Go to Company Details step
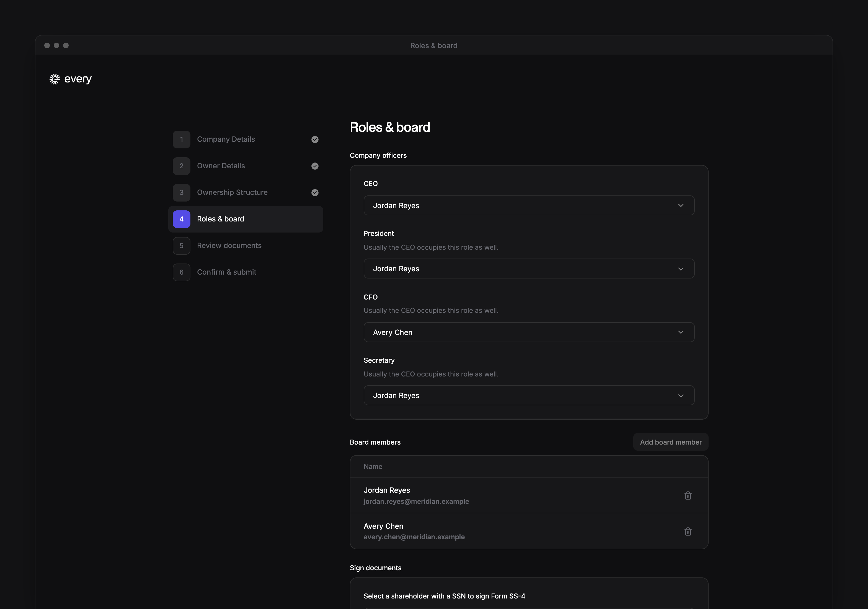Image resolution: width=868 pixels, height=609 pixels. pos(246,140)
